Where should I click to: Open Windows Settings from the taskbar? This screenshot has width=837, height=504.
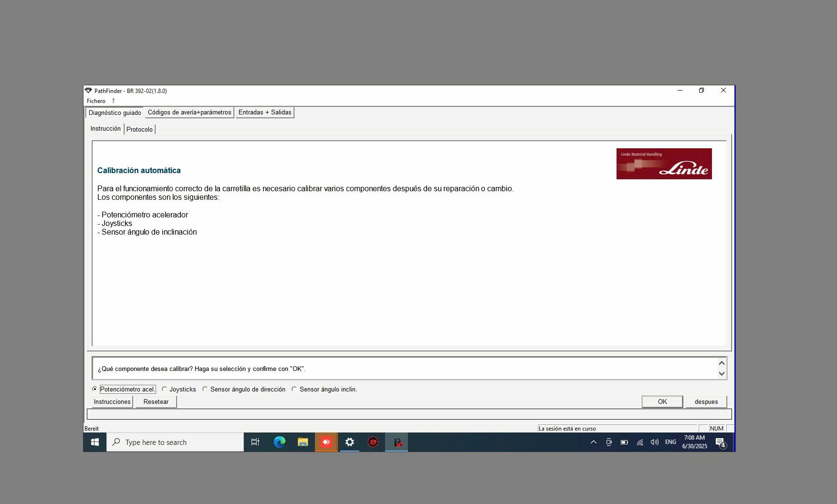click(350, 442)
